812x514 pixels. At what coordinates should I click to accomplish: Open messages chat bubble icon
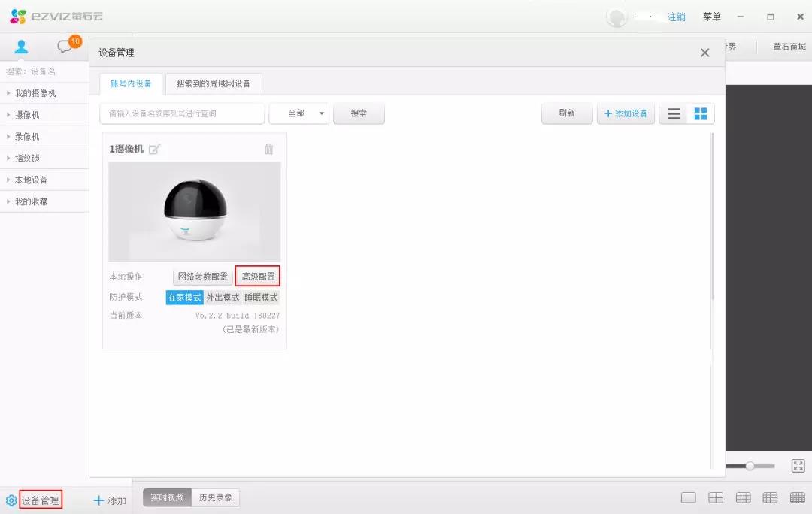(65, 47)
